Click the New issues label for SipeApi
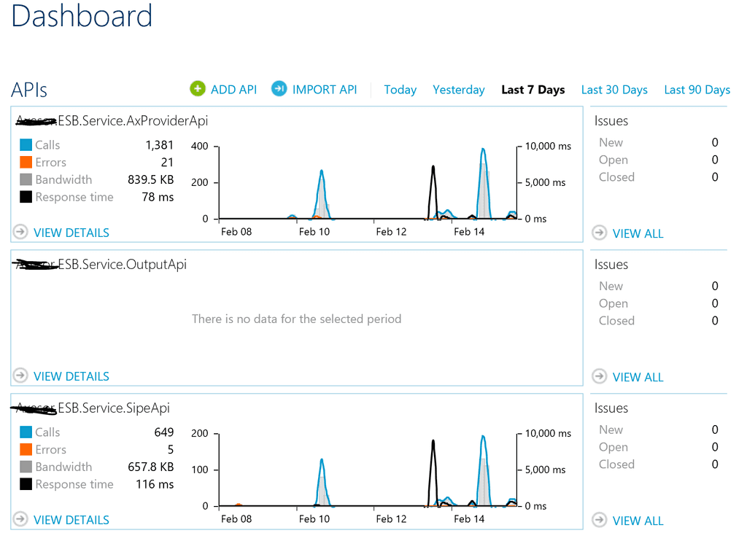Image resolution: width=747 pixels, height=560 pixels. (x=611, y=429)
